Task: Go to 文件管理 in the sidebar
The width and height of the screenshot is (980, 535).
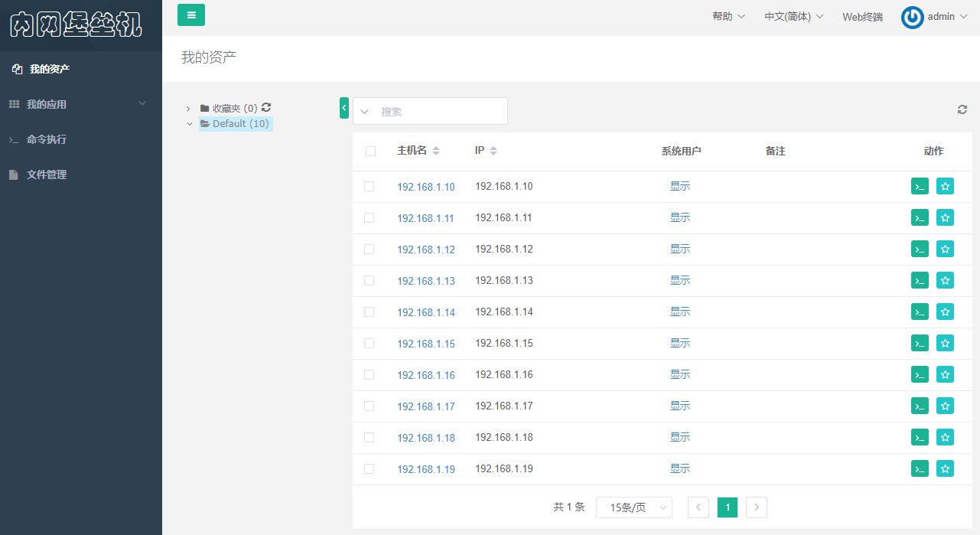Action: (x=47, y=175)
